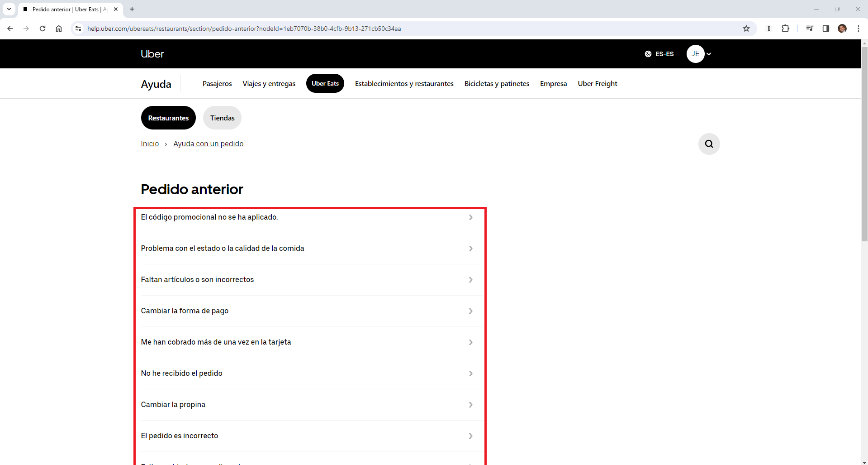Image resolution: width=868 pixels, height=465 pixels.
Task: Open the ES-ES language selector
Action: click(x=659, y=54)
